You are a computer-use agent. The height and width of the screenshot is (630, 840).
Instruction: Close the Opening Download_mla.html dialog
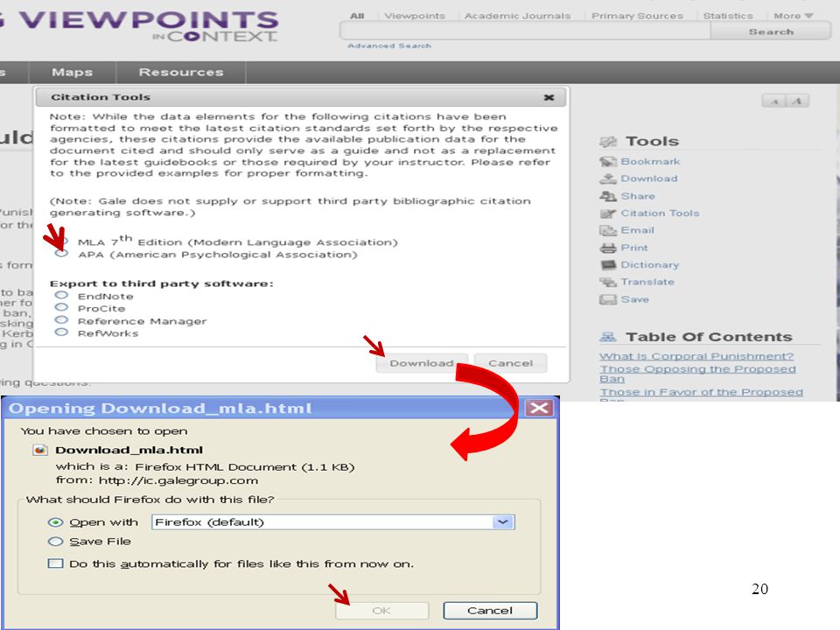click(x=539, y=408)
